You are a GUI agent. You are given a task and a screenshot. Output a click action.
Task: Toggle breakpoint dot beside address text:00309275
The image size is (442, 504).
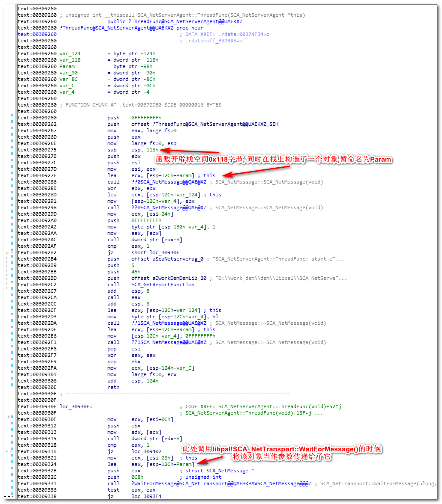12,147
